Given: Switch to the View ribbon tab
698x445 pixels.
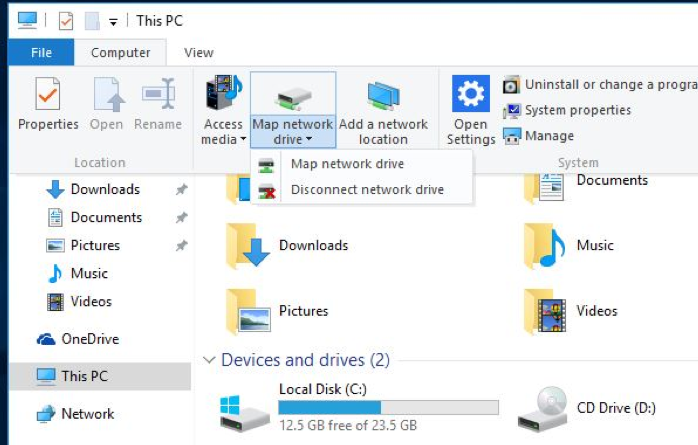Looking at the screenshot, I should pyautogui.click(x=199, y=53).
